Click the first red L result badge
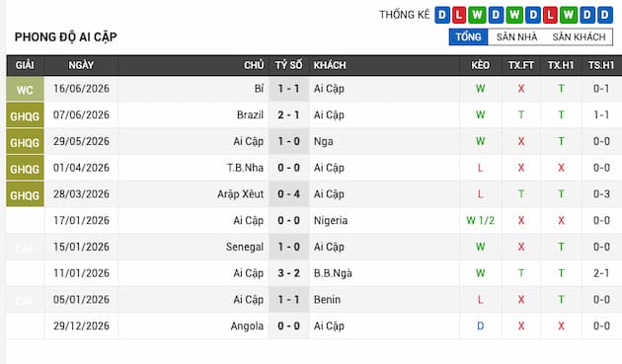 459,15
